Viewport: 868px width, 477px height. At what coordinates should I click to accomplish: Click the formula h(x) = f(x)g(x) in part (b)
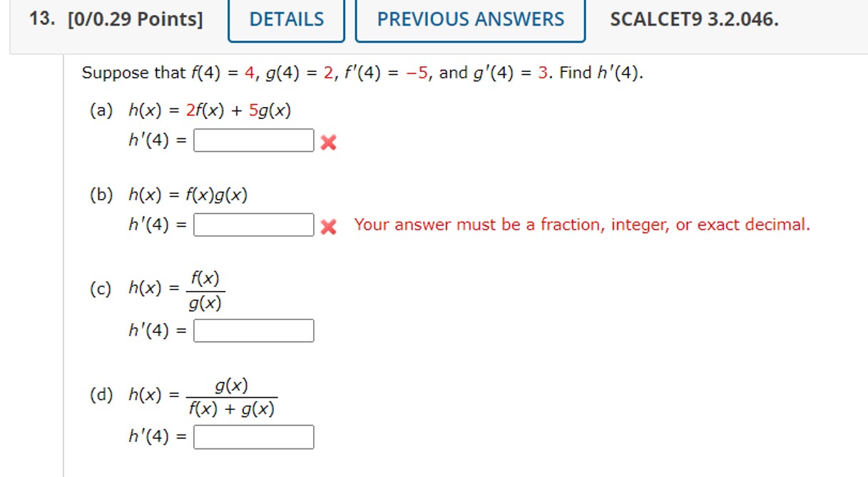[x=188, y=193]
